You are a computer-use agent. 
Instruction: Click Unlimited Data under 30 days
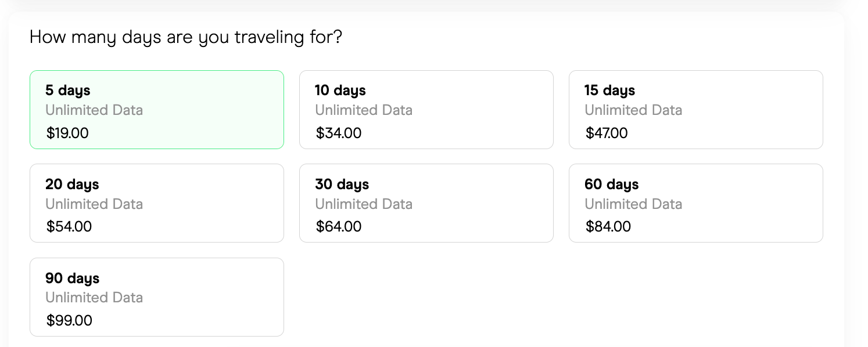point(364,204)
